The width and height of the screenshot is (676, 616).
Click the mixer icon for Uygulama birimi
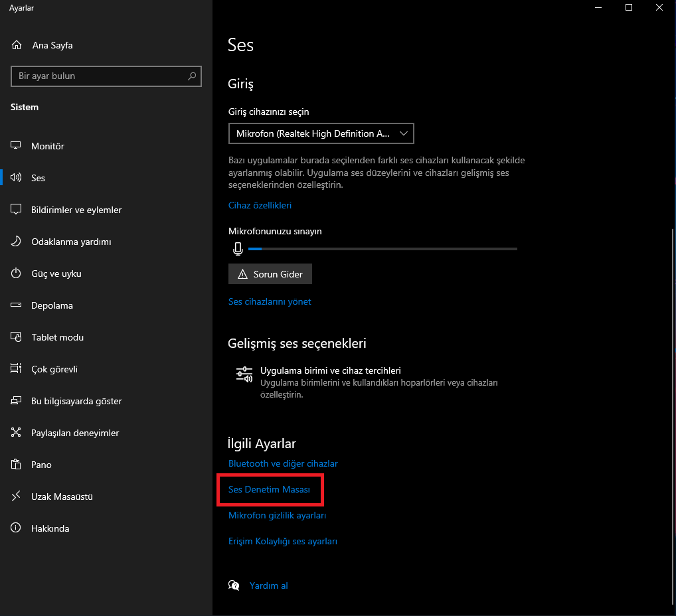pos(244,374)
